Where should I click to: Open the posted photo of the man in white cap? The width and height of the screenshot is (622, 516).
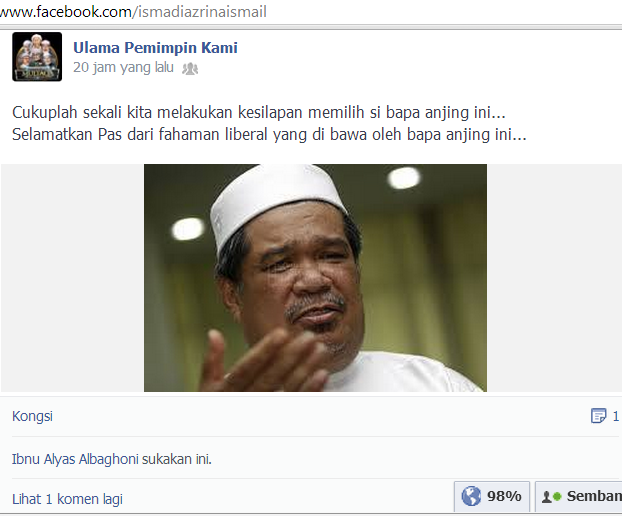pos(315,278)
